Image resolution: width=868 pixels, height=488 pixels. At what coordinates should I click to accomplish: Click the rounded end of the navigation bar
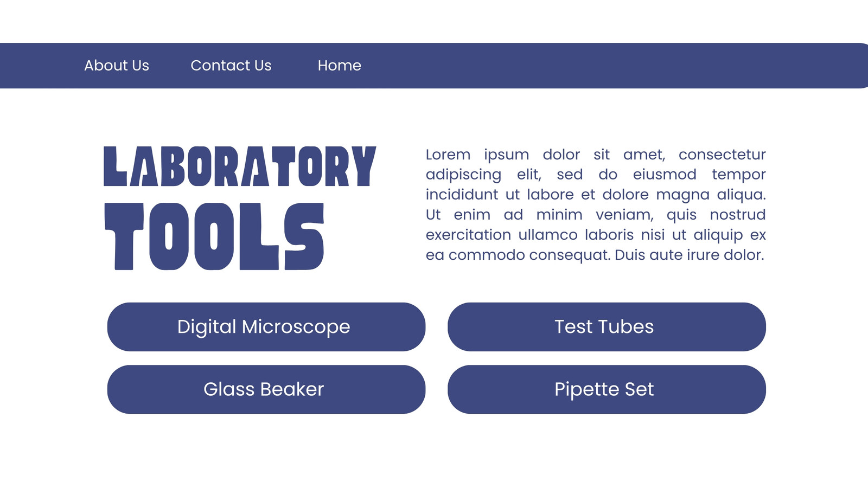860,66
